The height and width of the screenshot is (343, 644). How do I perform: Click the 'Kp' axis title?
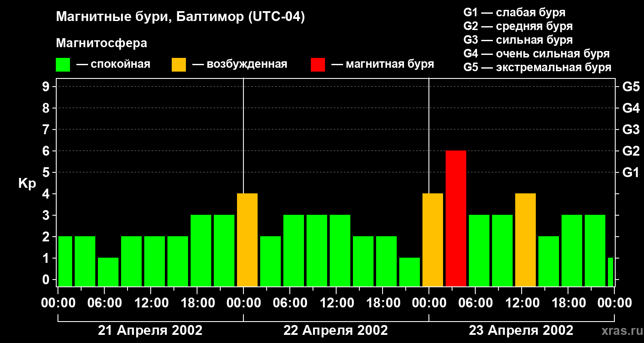(27, 184)
